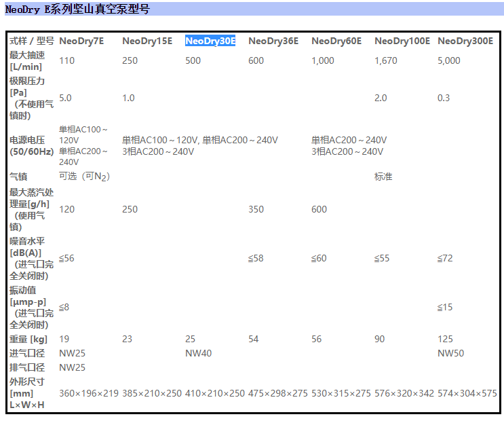504x421 pixels.
Task: Click the NeoDry15E column header
Action: point(147,41)
